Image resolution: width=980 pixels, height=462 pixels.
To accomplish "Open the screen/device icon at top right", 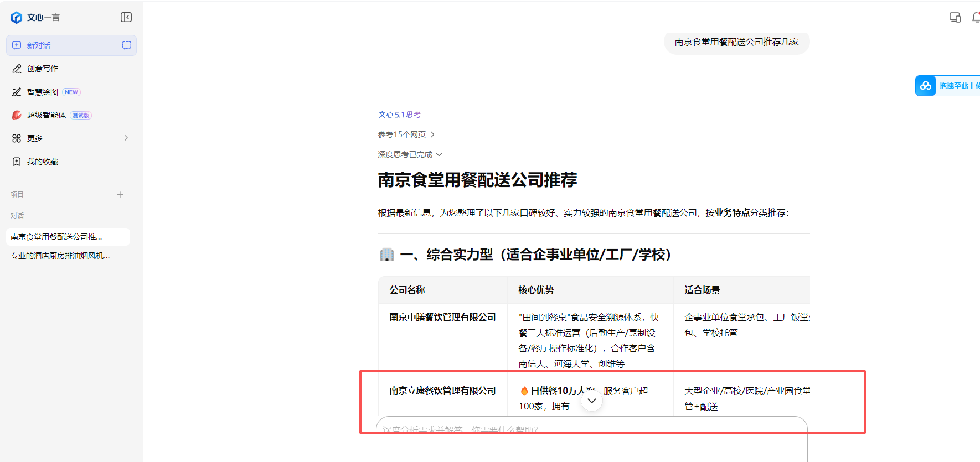I will (955, 18).
